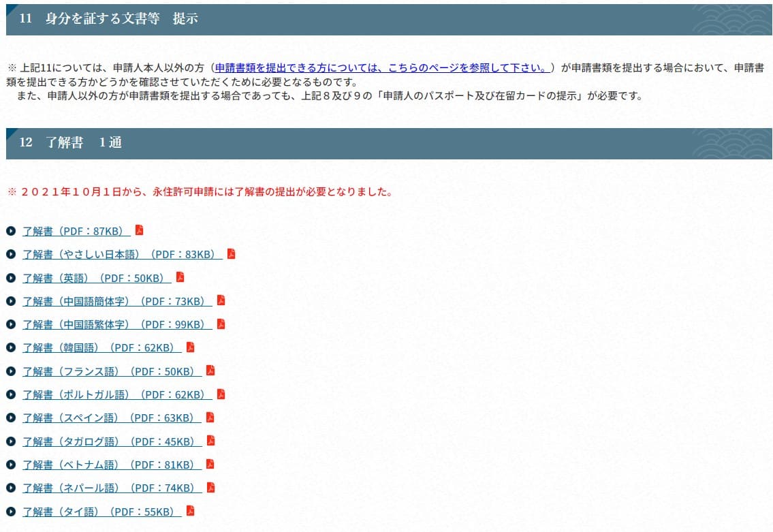Viewport: 773px width, 532px height.
Task: Open 了解書(ネパール語) PDF link
Action: (112, 488)
